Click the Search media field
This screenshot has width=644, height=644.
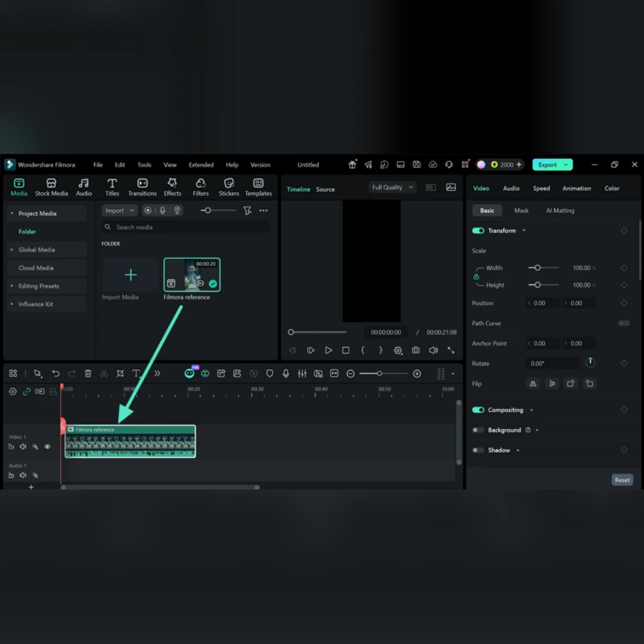(x=185, y=227)
